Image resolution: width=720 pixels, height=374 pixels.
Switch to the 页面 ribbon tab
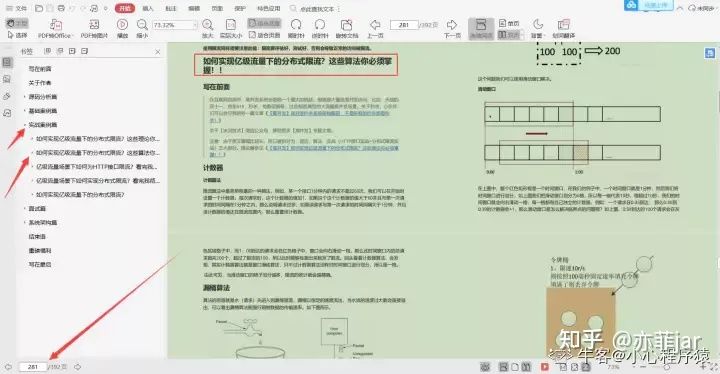point(217,8)
